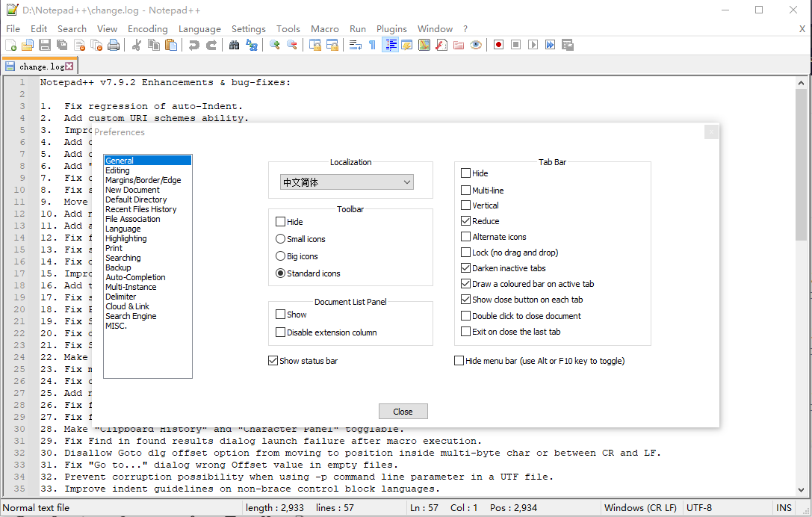The width and height of the screenshot is (812, 517).
Task: Tick the Tab Bar Hide checkbox
Action: coord(465,173)
